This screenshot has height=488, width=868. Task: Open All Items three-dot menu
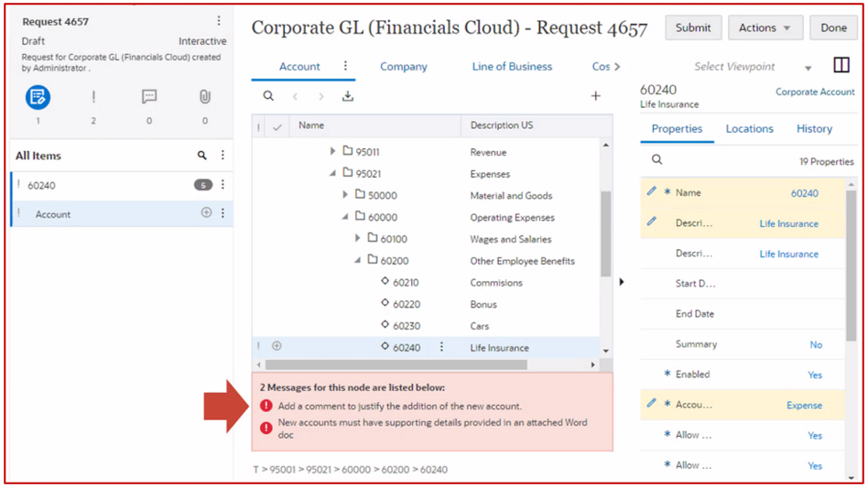222,156
